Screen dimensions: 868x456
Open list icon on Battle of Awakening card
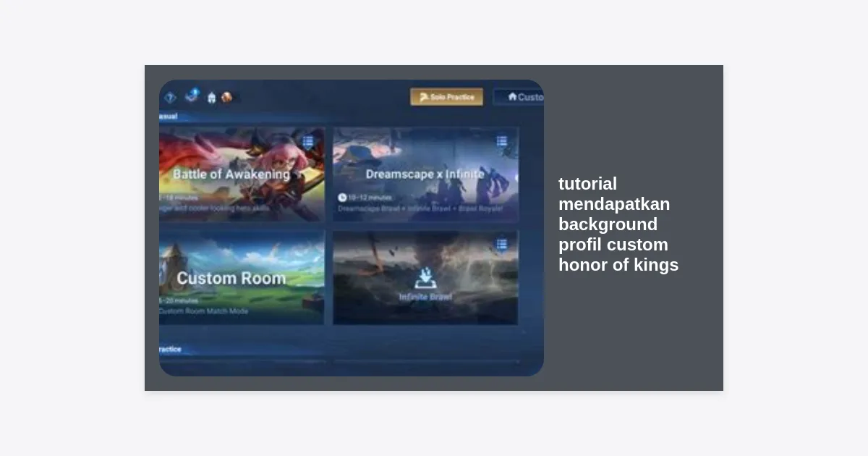[x=307, y=141]
